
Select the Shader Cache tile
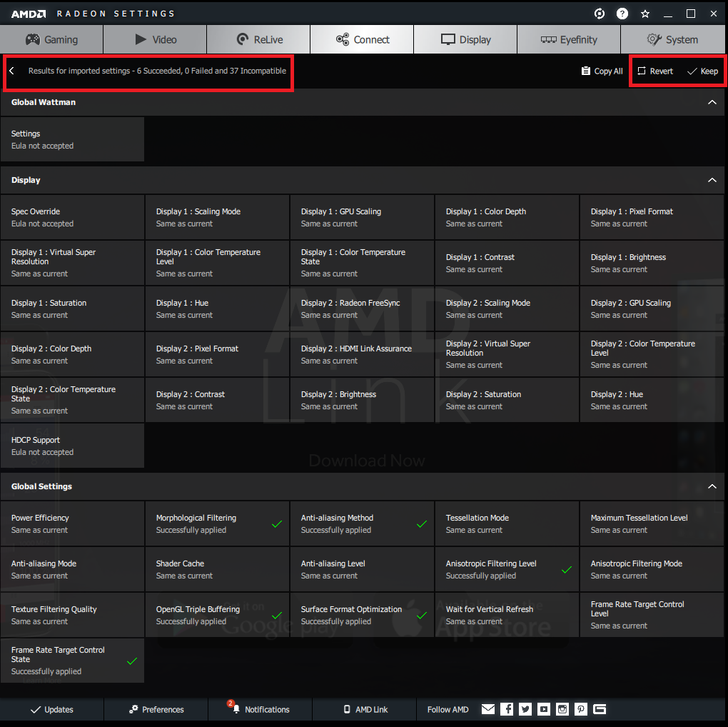[x=217, y=569]
